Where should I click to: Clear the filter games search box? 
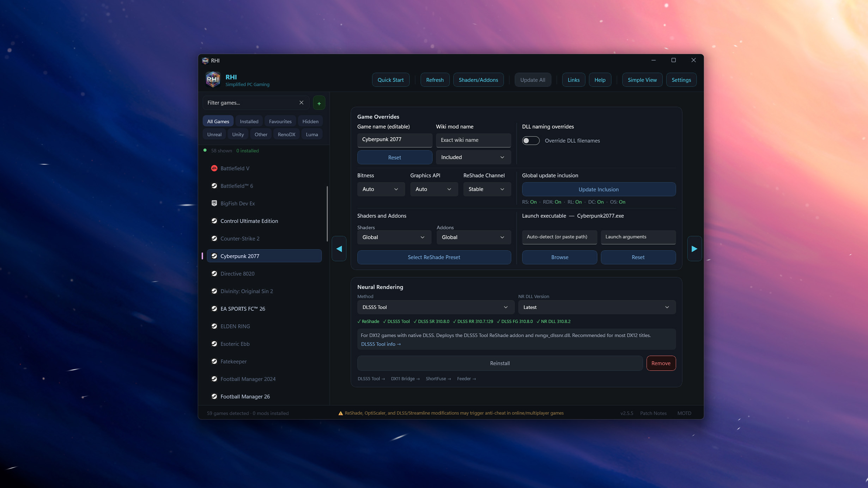301,103
